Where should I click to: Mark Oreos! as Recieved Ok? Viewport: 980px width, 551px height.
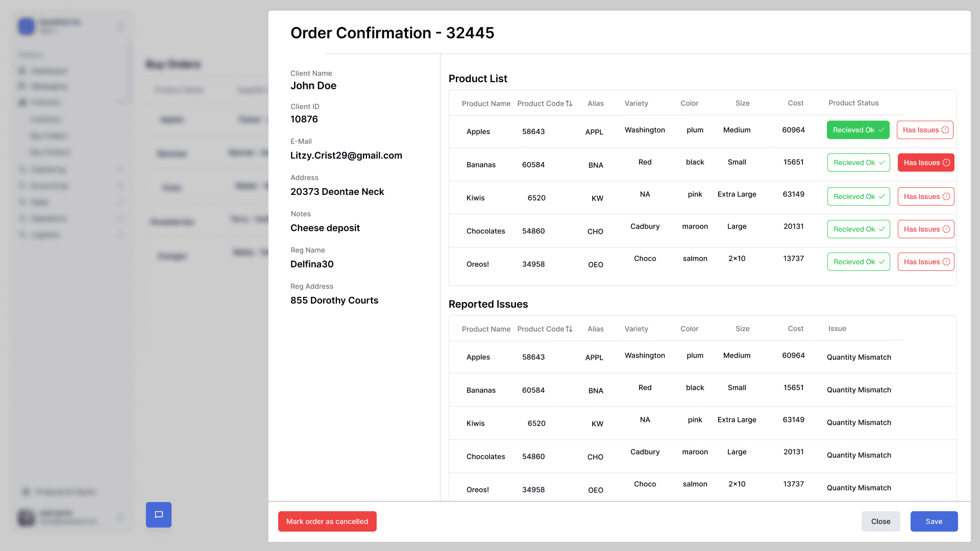pyautogui.click(x=859, y=262)
